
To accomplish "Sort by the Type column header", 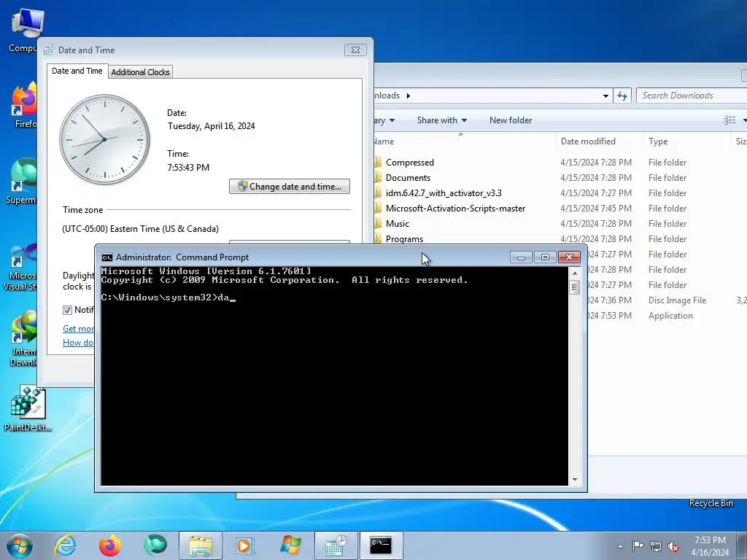I will point(687,141).
